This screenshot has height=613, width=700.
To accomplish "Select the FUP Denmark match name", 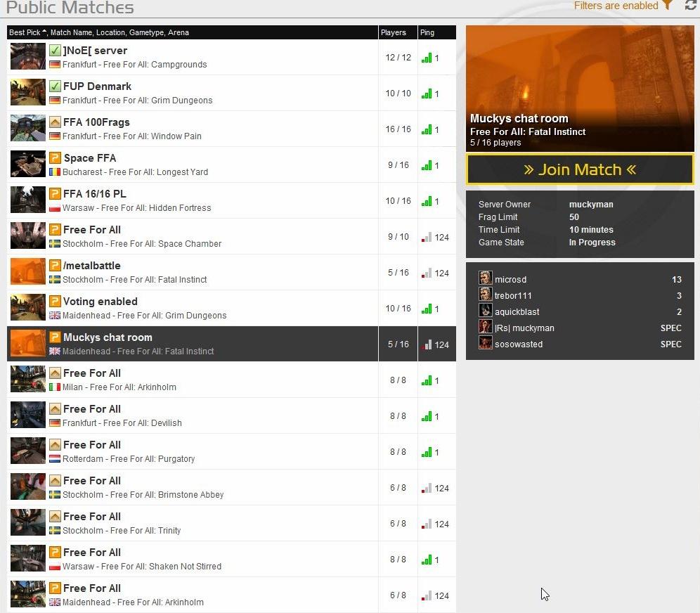I will 97,86.
